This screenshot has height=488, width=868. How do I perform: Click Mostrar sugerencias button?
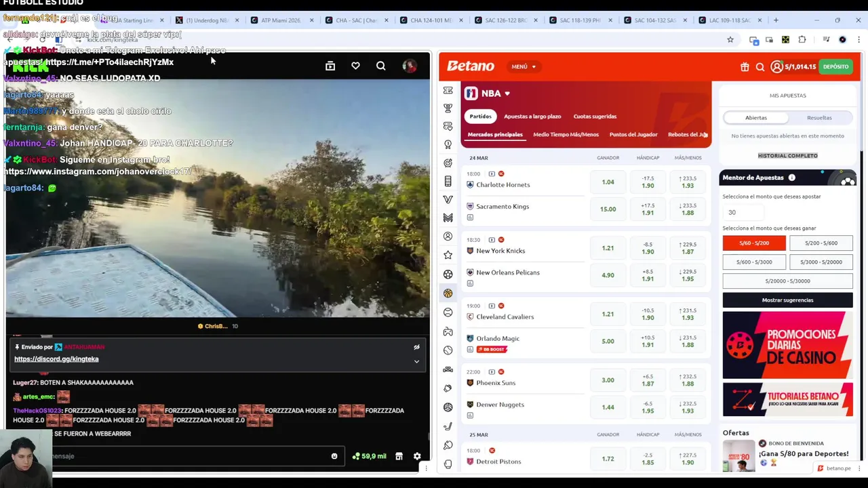(x=787, y=300)
